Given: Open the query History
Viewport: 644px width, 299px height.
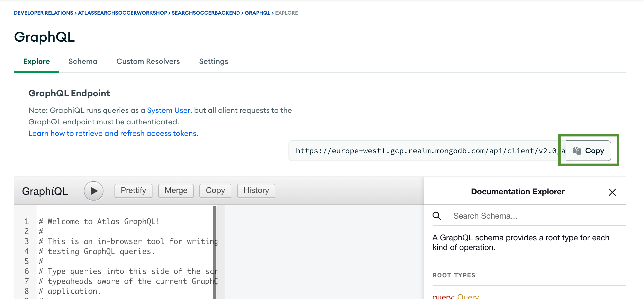Looking at the screenshot, I should pos(256,191).
